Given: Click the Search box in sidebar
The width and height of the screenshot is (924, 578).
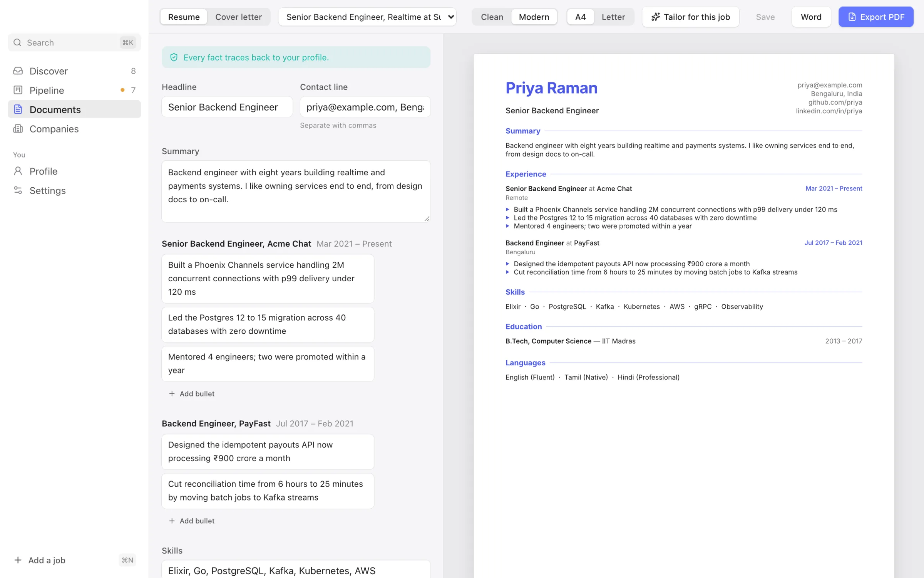Looking at the screenshot, I should (x=74, y=42).
